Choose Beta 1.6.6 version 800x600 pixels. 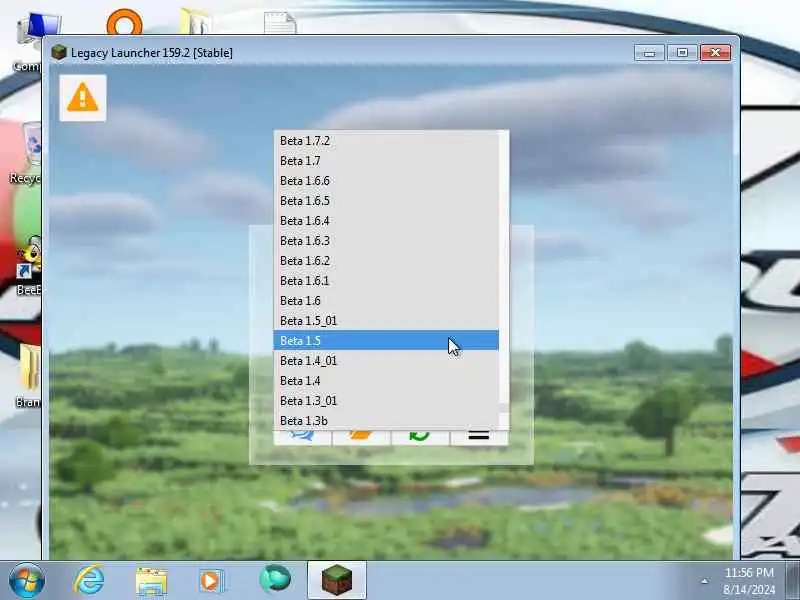(x=386, y=181)
